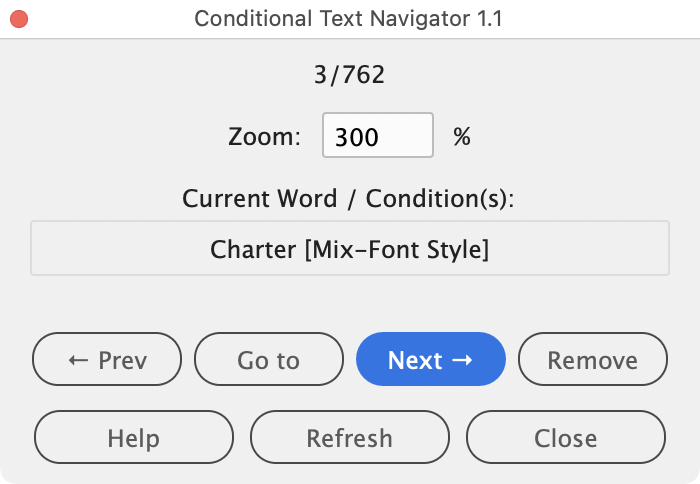Refresh the conditional text list

[349, 438]
